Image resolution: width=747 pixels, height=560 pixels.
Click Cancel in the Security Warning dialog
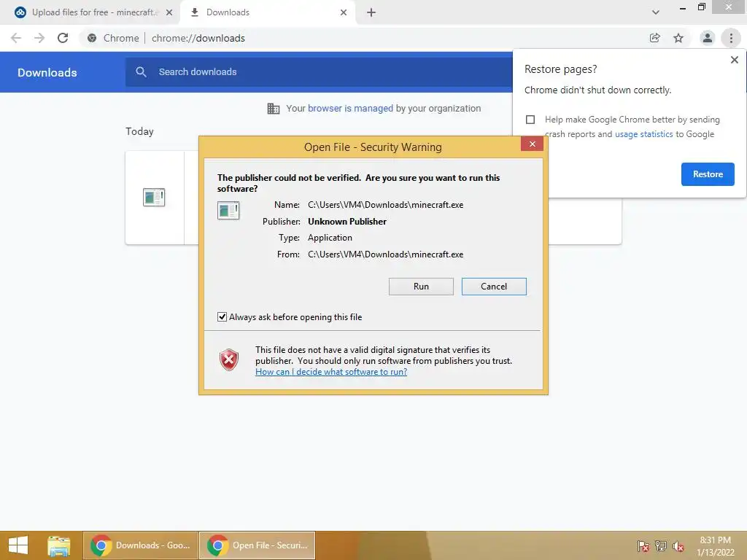pyautogui.click(x=494, y=286)
